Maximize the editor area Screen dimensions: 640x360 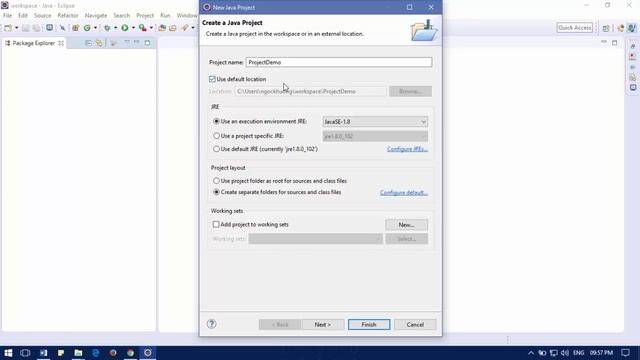[x=615, y=42]
